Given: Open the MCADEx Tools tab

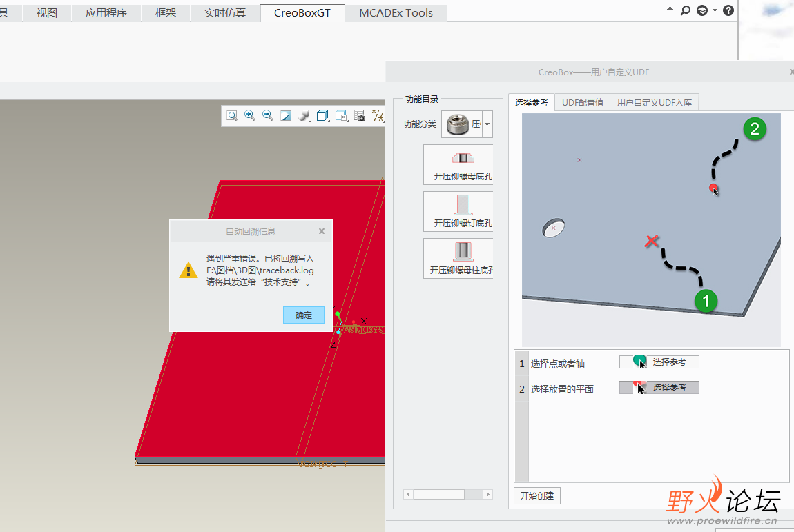Looking at the screenshot, I should 396,12.
